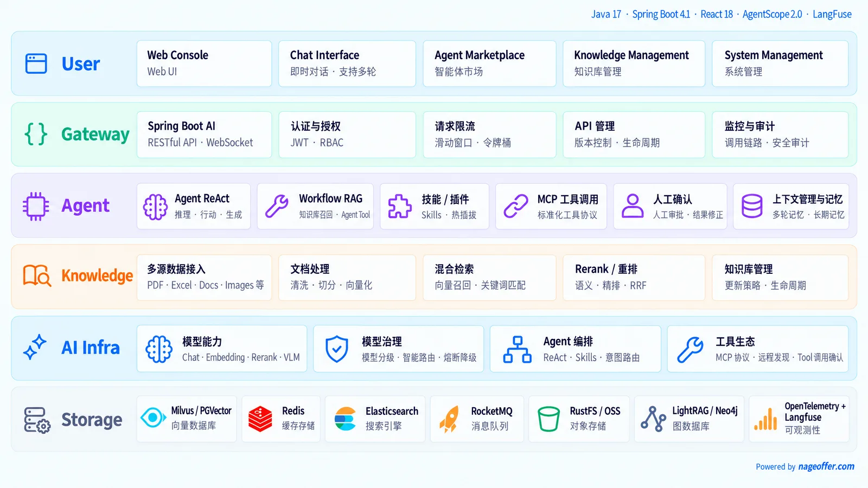Viewport: 868px width, 488px height.
Task: Click the 知识库管理 card in Knowledge row
Action: (x=780, y=277)
